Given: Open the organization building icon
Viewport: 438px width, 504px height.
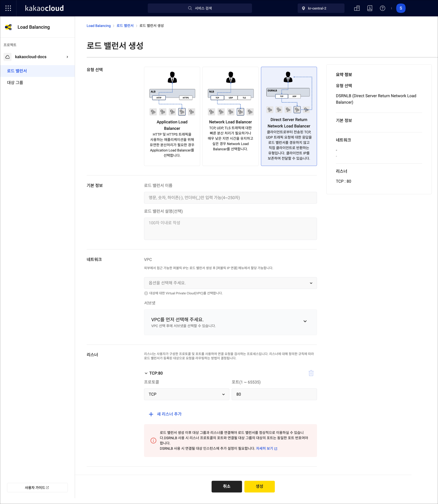Looking at the screenshot, I should point(357,8).
